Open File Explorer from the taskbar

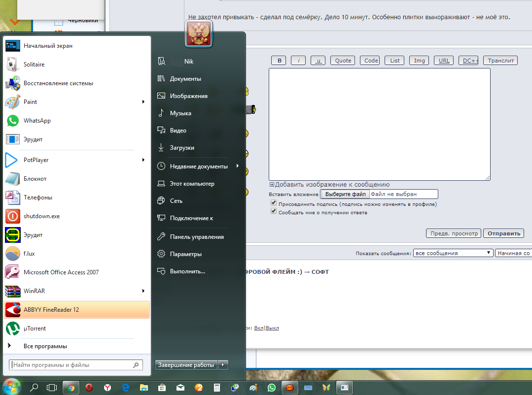[144, 387]
